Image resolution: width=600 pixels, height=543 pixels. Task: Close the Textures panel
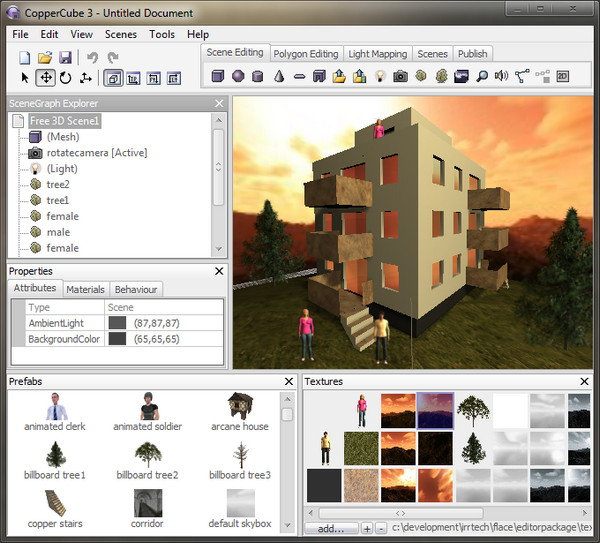[x=584, y=381]
